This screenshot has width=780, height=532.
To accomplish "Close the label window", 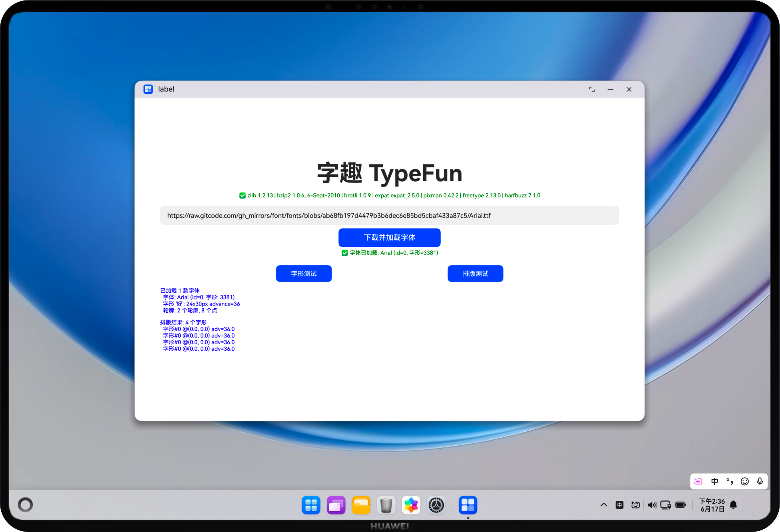I will coord(629,89).
